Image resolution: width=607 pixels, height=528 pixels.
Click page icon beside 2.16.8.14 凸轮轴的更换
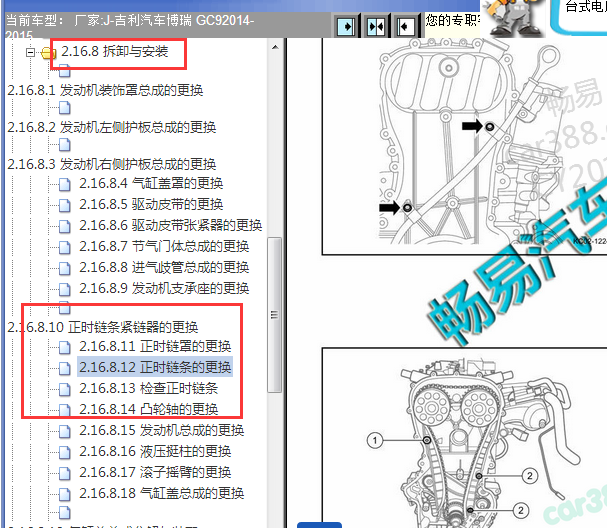(65, 410)
